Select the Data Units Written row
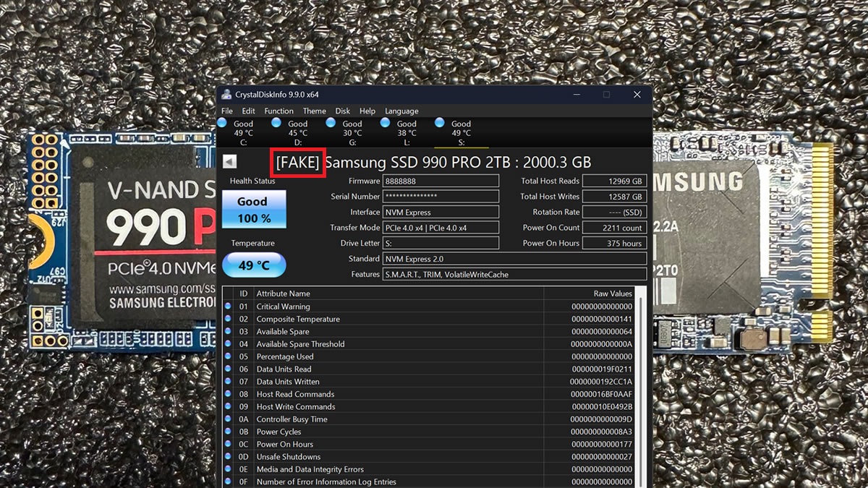 click(429, 382)
